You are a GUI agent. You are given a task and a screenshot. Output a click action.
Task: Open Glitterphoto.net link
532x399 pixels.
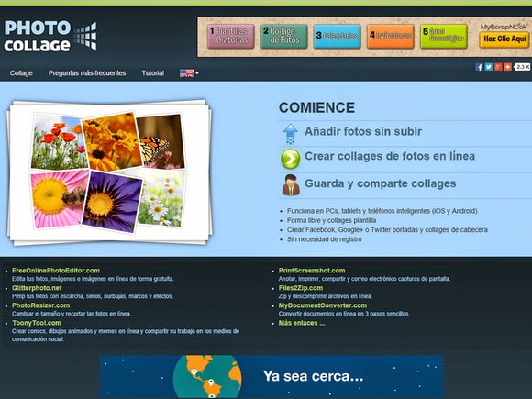click(x=37, y=288)
